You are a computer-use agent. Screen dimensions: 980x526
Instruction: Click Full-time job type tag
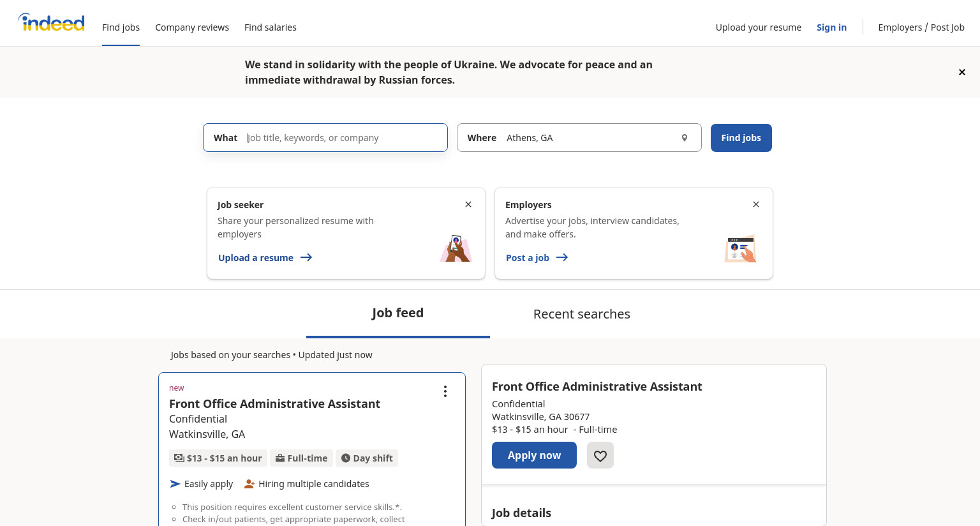coord(301,458)
